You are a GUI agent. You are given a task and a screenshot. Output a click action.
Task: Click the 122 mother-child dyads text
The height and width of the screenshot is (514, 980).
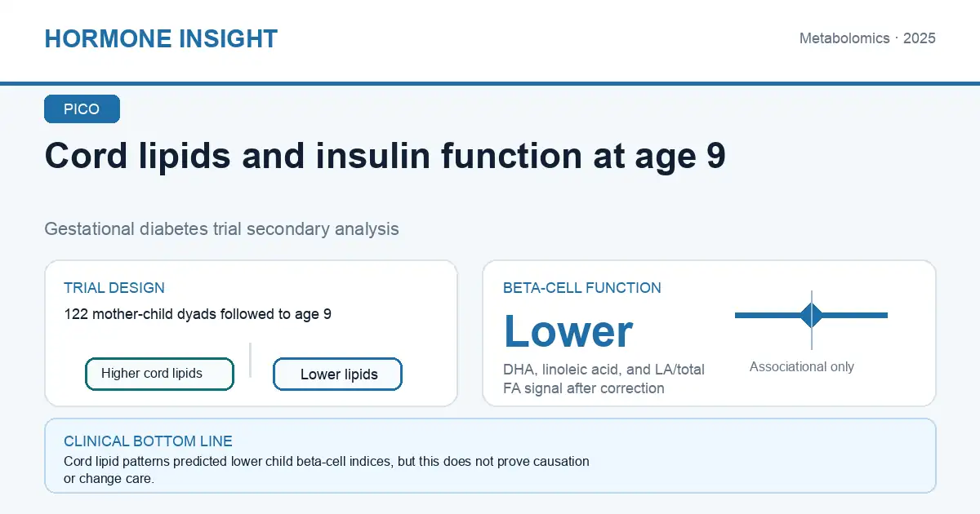tap(198, 313)
